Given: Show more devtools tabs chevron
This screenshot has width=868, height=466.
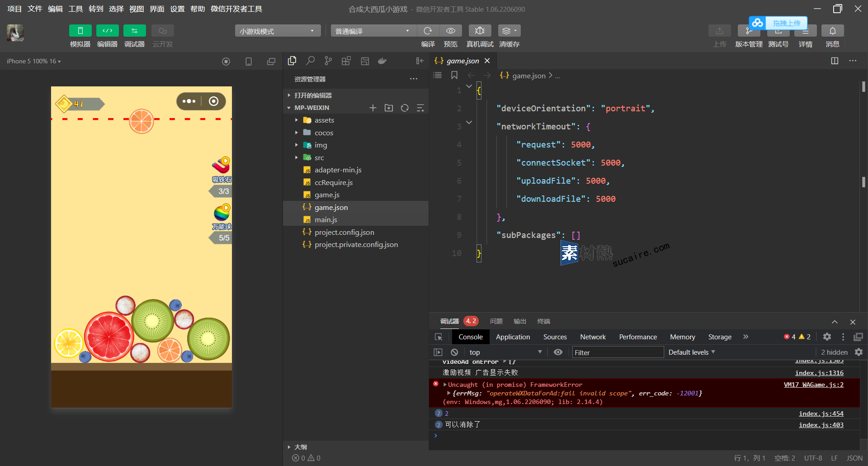Looking at the screenshot, I should [745, 337].
